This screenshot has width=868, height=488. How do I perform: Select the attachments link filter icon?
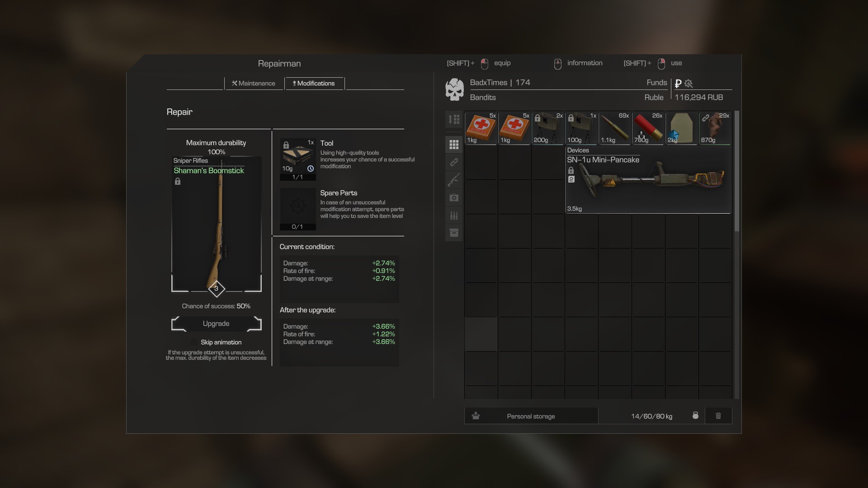click(454, 162)
